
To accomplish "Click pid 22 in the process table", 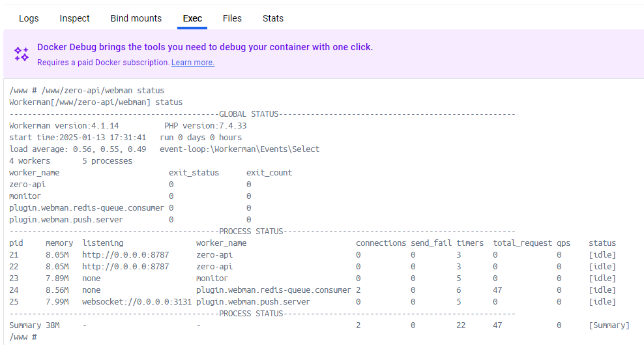I will [x=14, y=267].
